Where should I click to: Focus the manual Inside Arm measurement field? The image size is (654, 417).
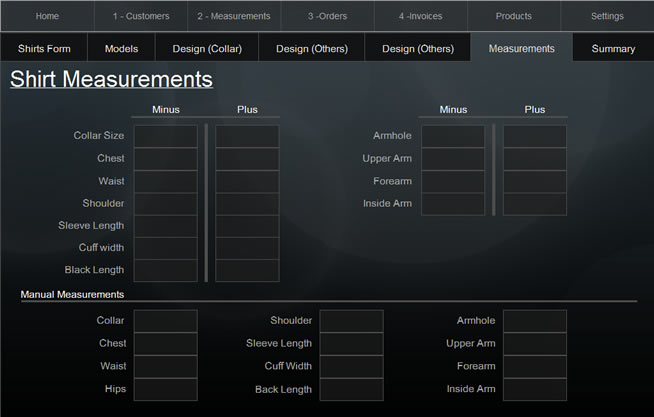(535, 389)
